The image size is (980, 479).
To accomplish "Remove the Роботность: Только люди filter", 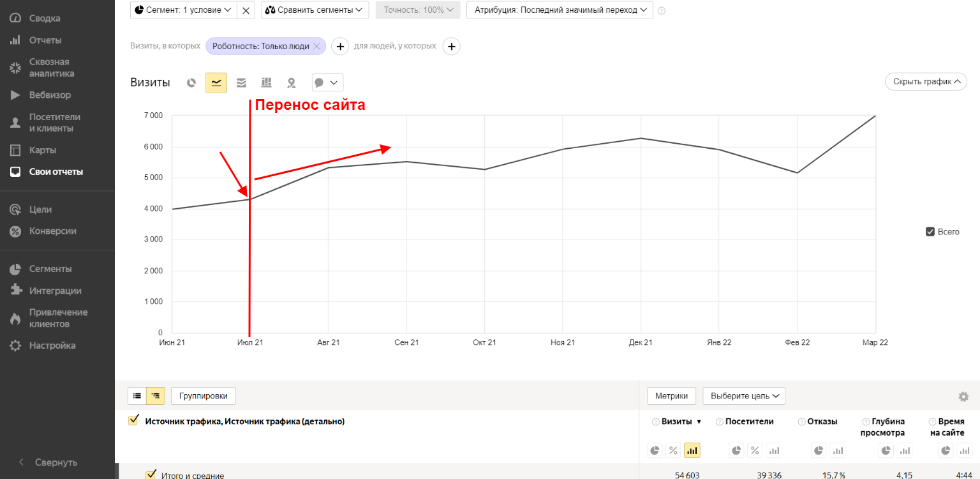I will click(x=316, y=46).
